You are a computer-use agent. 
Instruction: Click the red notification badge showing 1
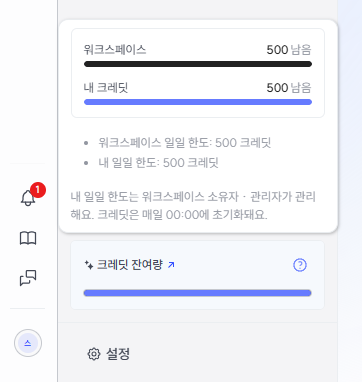coord(38,190)
